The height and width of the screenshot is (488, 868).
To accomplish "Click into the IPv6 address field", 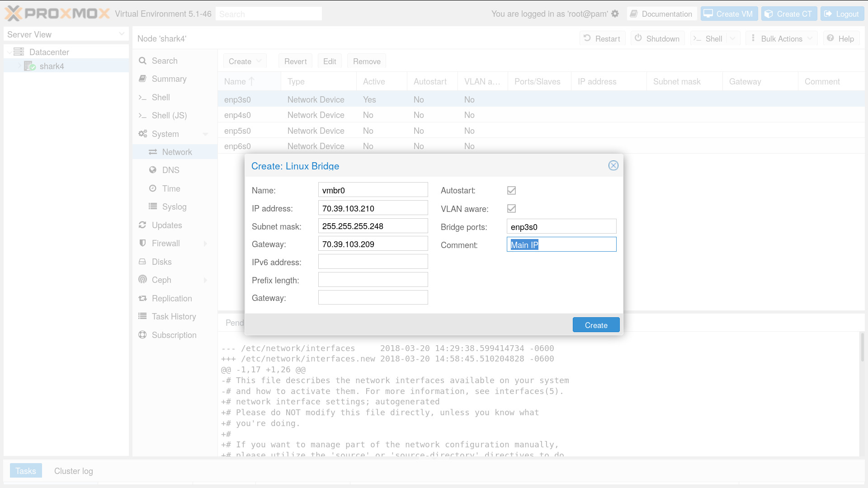I will (x=373, y=262).
